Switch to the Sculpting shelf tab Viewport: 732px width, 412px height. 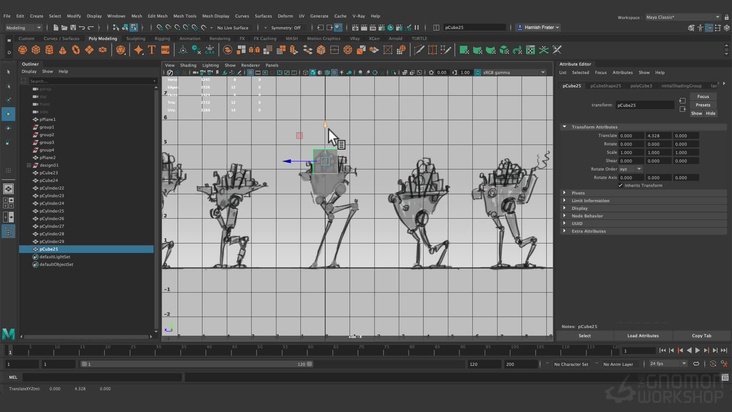point(136,39)
